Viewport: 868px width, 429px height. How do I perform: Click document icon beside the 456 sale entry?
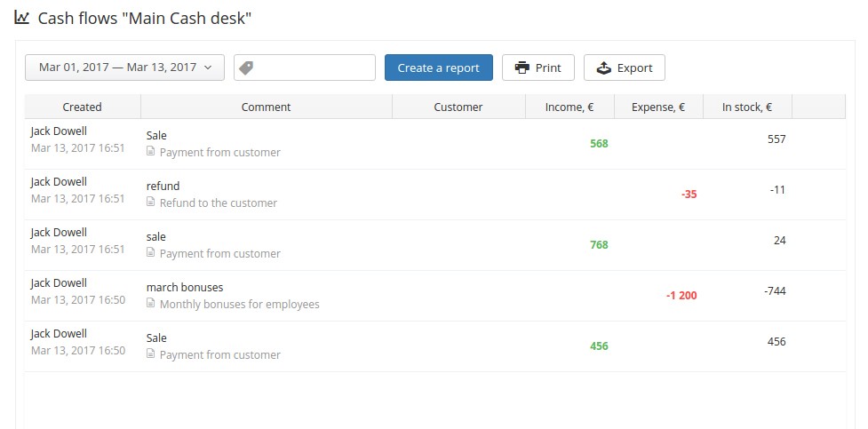pos(150,354)
